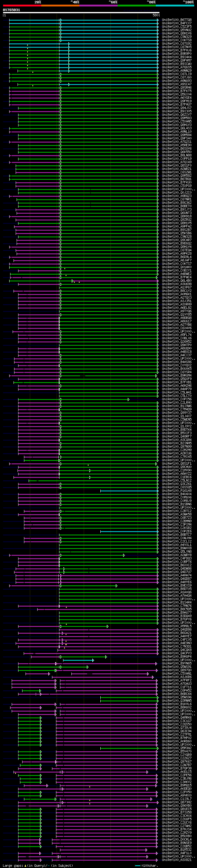Click the white query sequence bar

tap(81, 12)
